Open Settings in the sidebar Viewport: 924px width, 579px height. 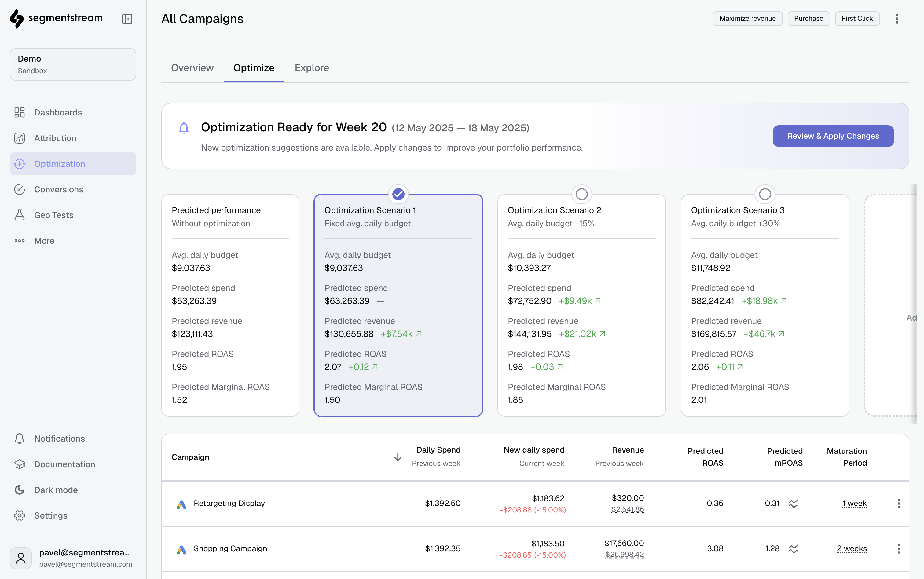tap(73, 515)
